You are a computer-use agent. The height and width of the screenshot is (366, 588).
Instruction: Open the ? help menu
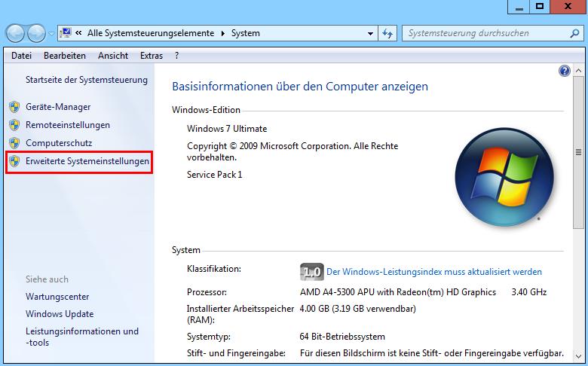tap(176, 56)
